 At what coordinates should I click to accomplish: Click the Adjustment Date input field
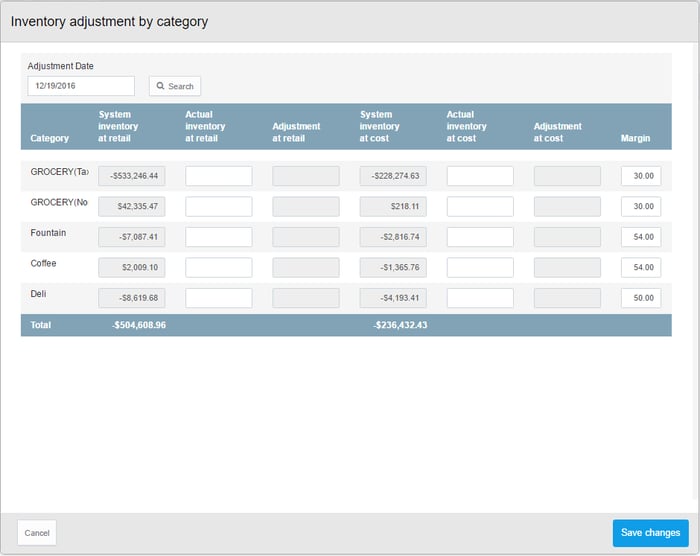tap(81, 86)
